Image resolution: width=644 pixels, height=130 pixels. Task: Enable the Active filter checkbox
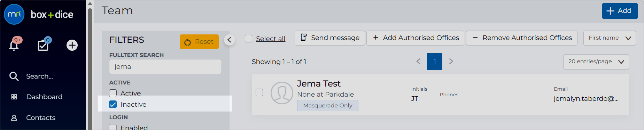pyautogui.click(x=113, y=93)
